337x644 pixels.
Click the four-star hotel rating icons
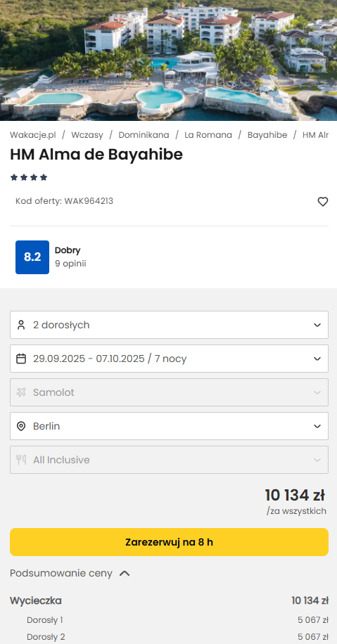[x=29, y=177]
